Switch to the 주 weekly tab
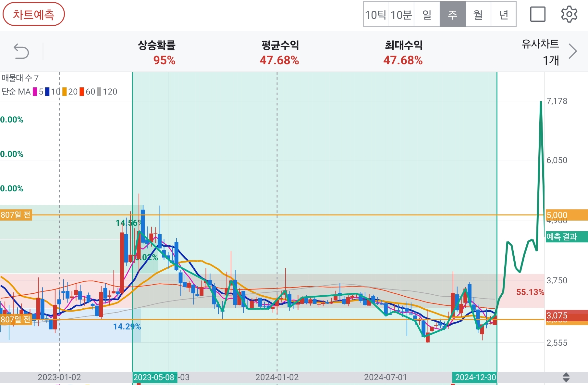588x385 pixels. pyautogui.click(x=453, y=15)
